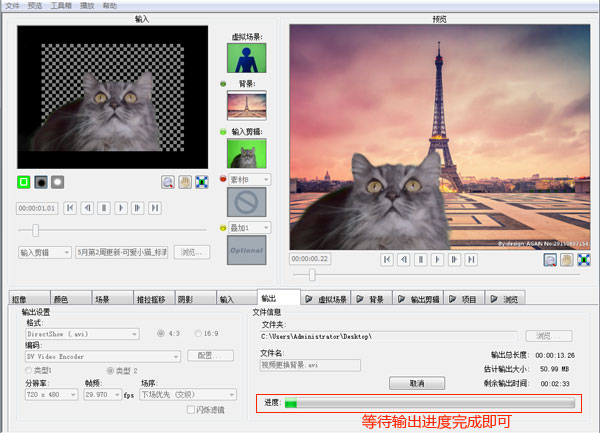Step back one frame in input player
The height and width of the screenshot is (433, 600).
click(x=87, y=208)
